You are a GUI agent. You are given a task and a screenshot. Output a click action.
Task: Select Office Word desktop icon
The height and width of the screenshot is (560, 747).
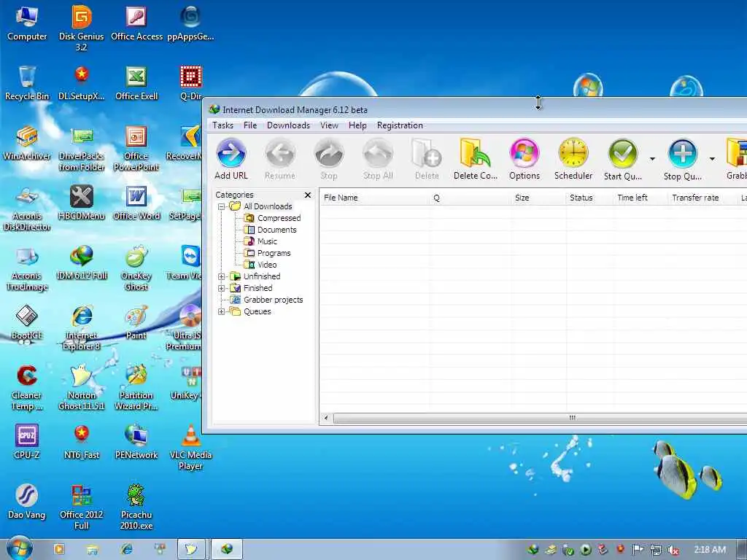pyautogui.click(x=136, y=203)
